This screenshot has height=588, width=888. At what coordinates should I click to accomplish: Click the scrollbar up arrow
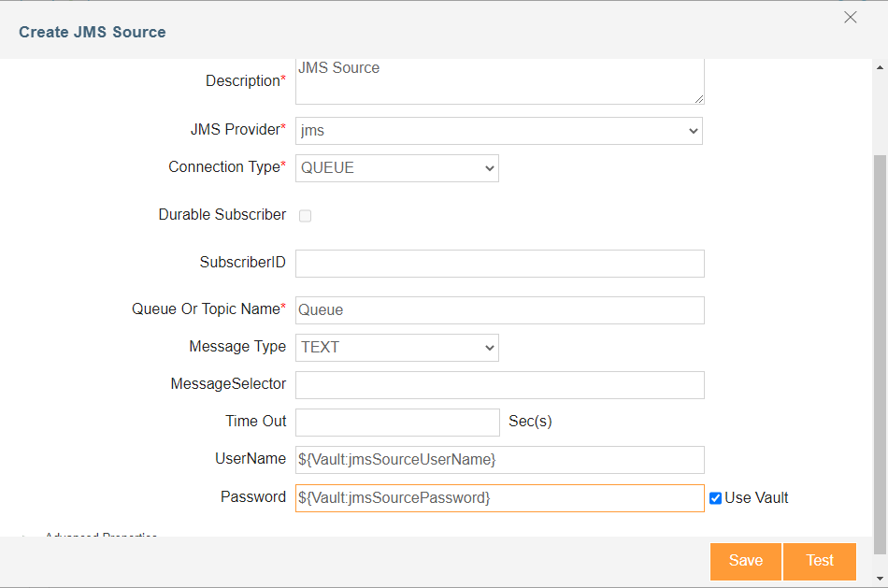click(879, 67)
